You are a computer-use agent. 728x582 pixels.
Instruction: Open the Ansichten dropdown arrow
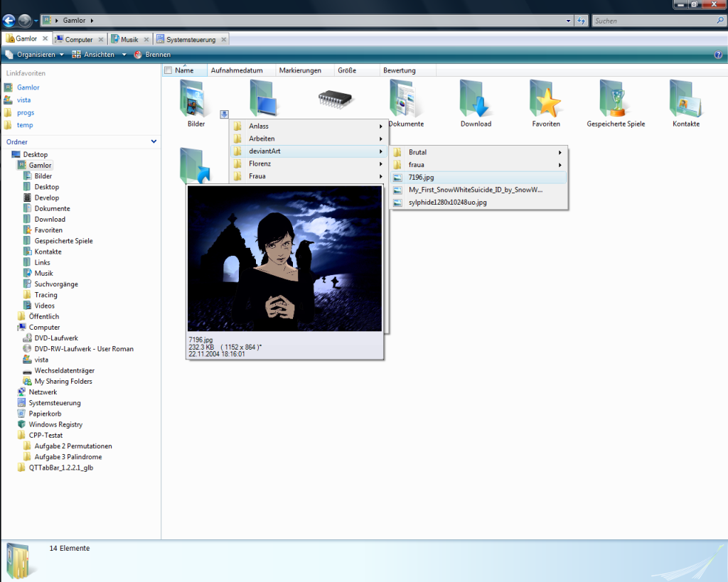pos(124,55)
